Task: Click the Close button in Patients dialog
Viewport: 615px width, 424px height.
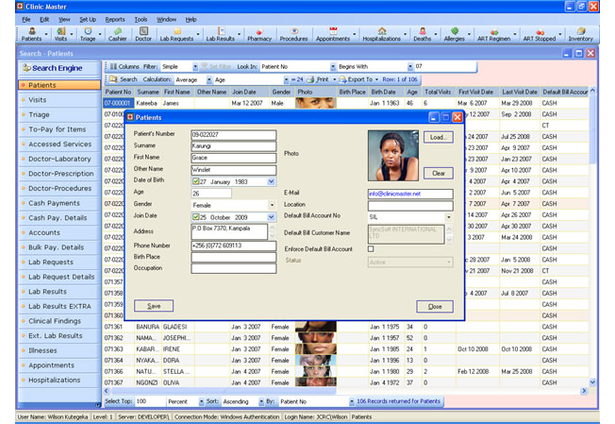Action: (435, 306)
